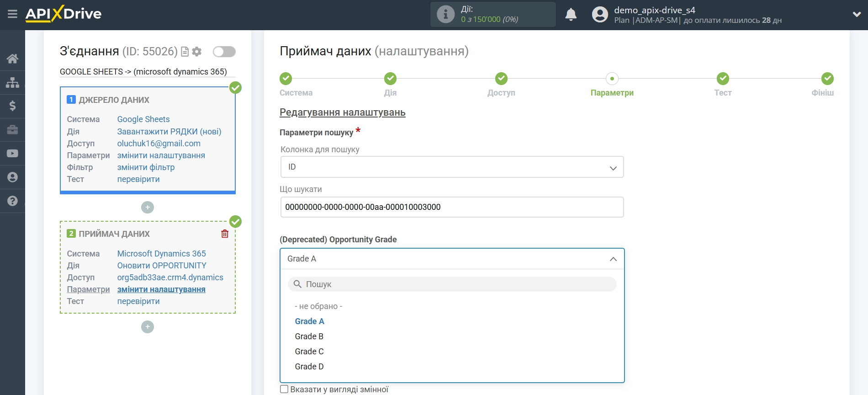This screenshot has height=395, width=868.
Task: Click the source 'перевірити' test link
Action: [138, 179]
